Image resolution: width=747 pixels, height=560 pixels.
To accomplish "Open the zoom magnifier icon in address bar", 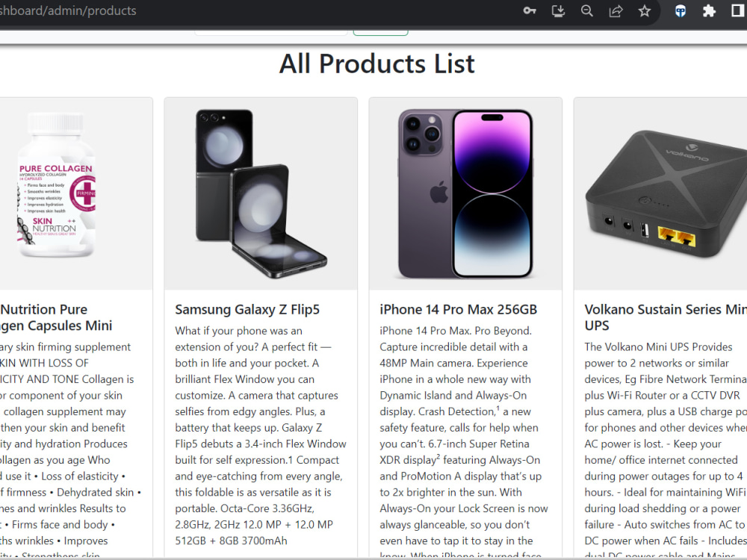I will point(587,10).
